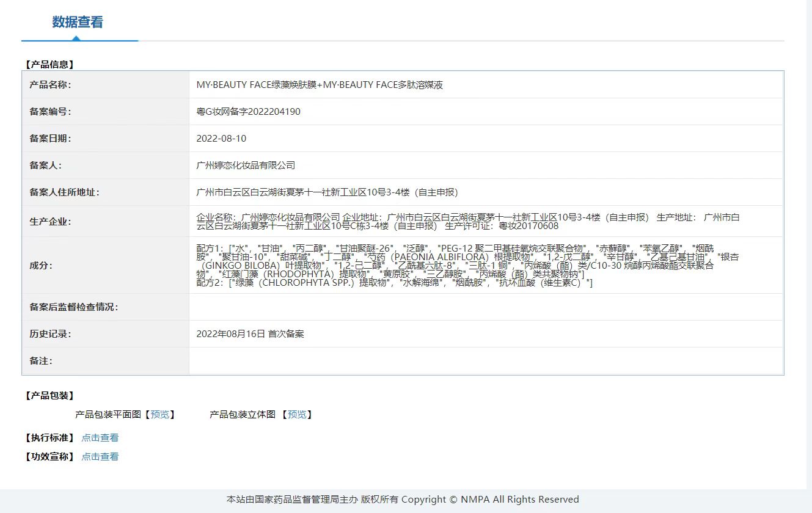Open the 产品包装平面图 预览 link

point(160,415)
